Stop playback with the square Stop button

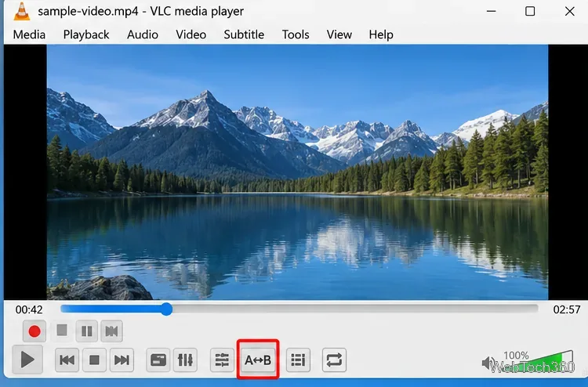94,360
